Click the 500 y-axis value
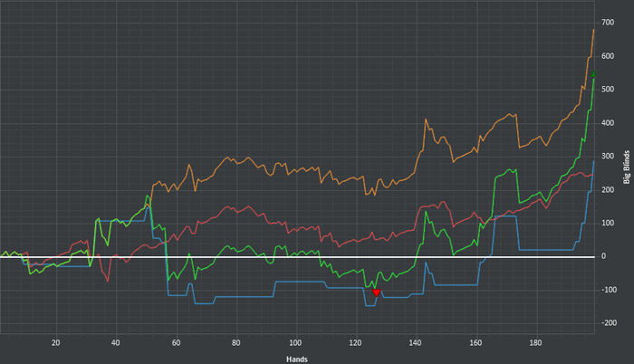This screenshot has height=364, width=634. tap(608, 90)
